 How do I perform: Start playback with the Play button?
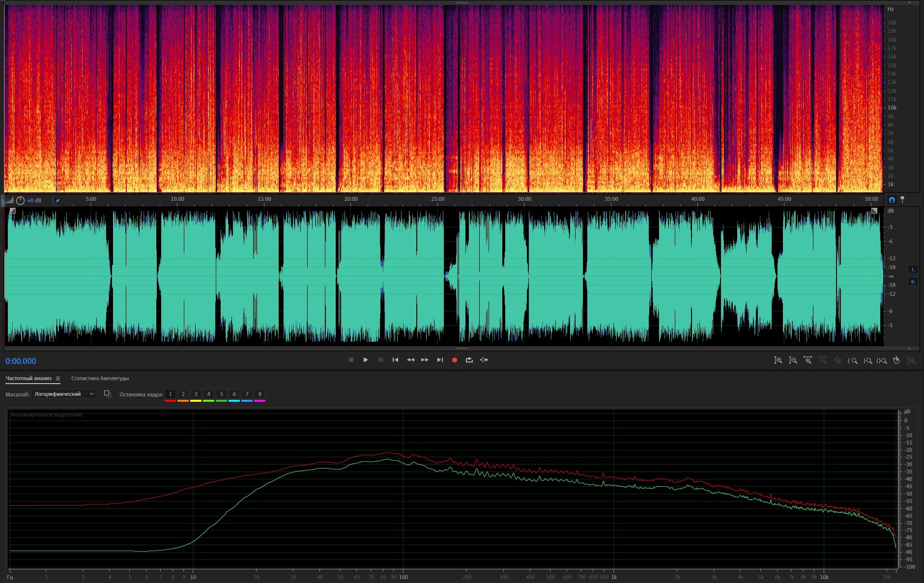(x=366, y=360)
